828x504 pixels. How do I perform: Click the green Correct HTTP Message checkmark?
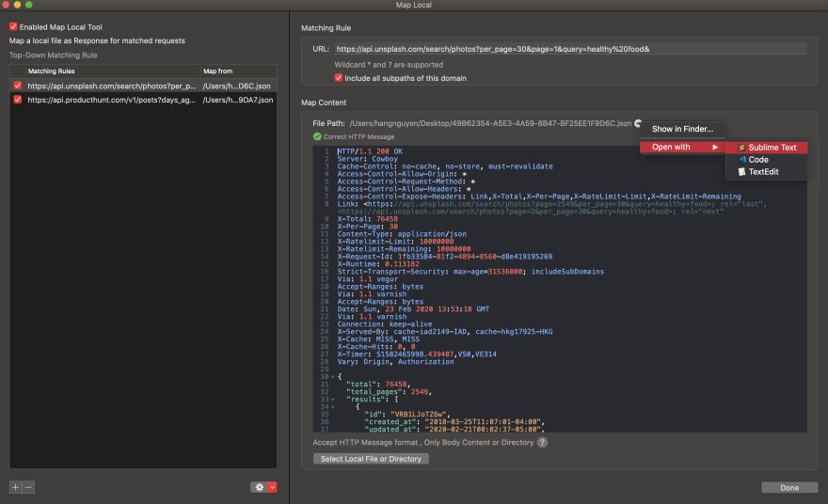317,136
